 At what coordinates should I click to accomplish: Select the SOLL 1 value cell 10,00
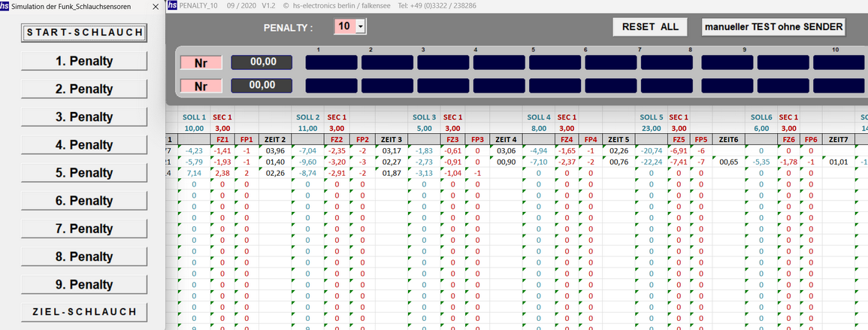[194, 129]
